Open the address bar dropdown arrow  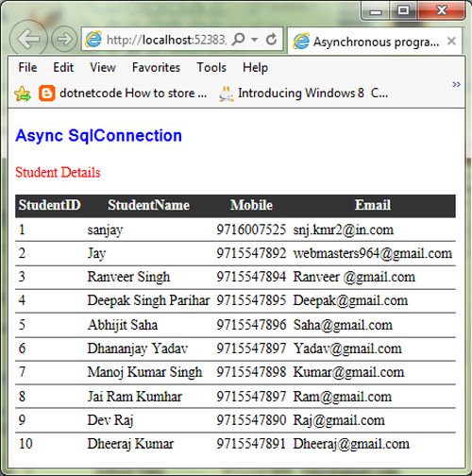[x=255, y=40]
